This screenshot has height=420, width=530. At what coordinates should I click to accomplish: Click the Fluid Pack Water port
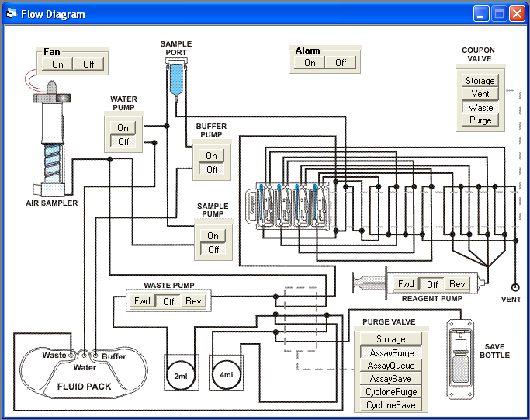84,356
